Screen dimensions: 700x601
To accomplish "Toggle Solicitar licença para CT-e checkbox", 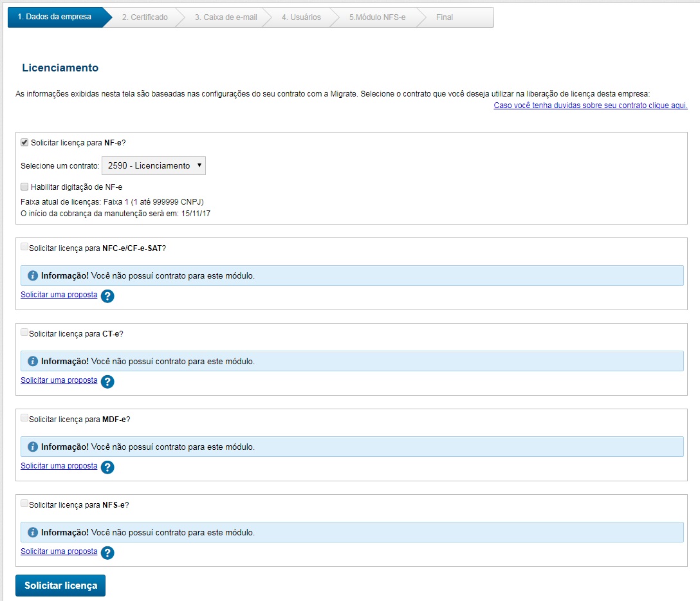I will tap(24, 333).
